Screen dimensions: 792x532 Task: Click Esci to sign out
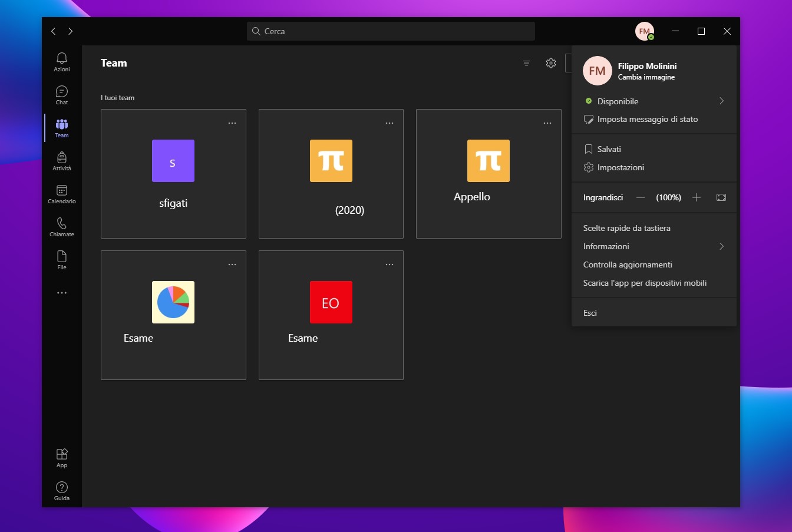(x=654, y=313)
